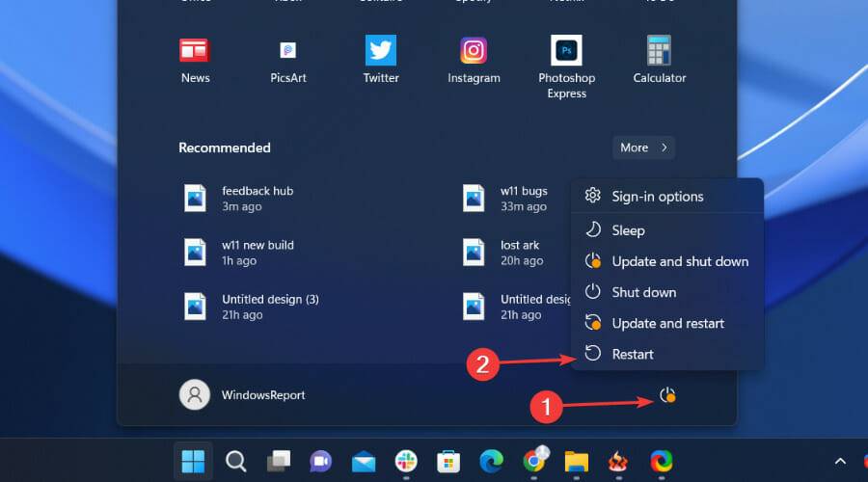
Task: Open the Mail app on taskbar
Action: tap(364, 461)
